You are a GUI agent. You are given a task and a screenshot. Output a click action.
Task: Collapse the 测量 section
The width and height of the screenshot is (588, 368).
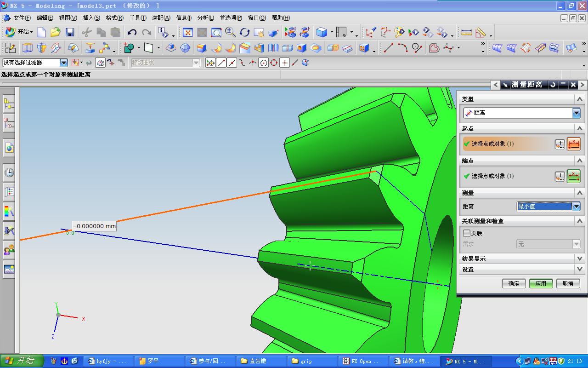pos(579,193)
